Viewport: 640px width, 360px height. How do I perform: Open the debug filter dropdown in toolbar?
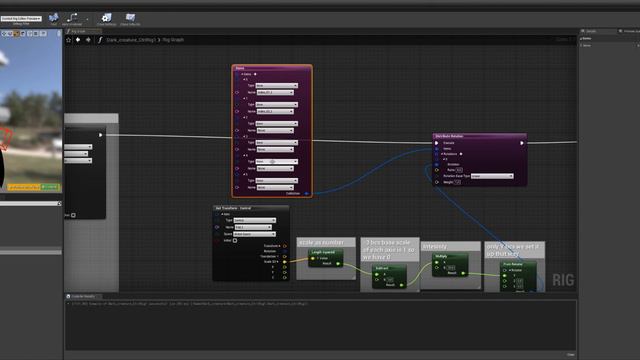[21, 18]
